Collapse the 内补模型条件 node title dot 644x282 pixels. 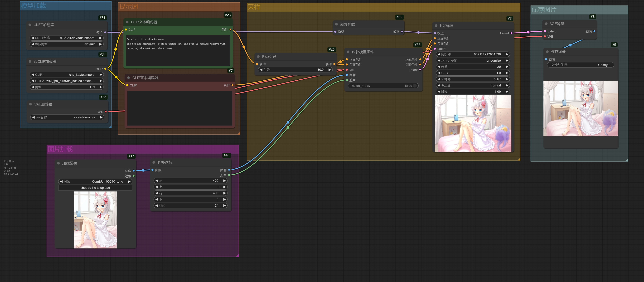(x=348, y=52)
